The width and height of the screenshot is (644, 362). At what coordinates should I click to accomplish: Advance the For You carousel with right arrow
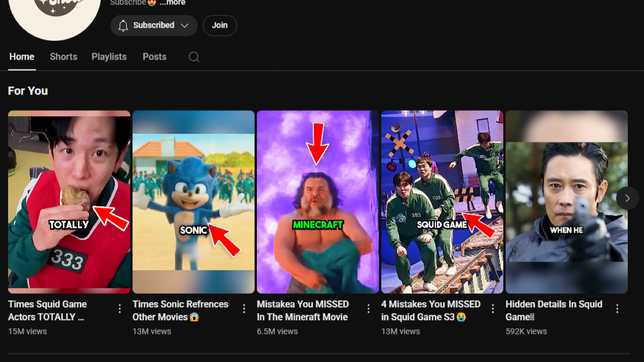tap(627, 198)
